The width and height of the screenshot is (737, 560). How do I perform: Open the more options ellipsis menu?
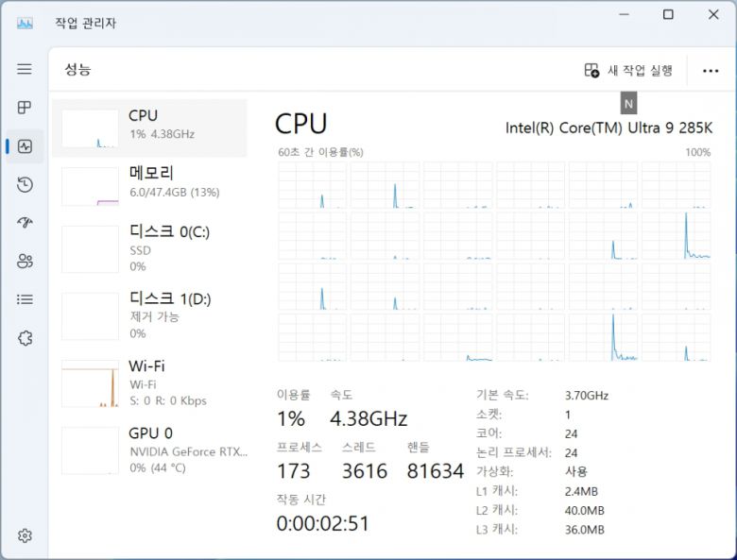(711, 70)
